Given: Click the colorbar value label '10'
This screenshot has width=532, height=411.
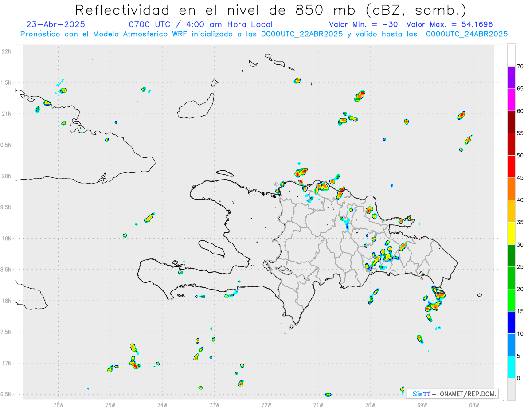Looking at the screenshot, I should [x=520, y=334].
